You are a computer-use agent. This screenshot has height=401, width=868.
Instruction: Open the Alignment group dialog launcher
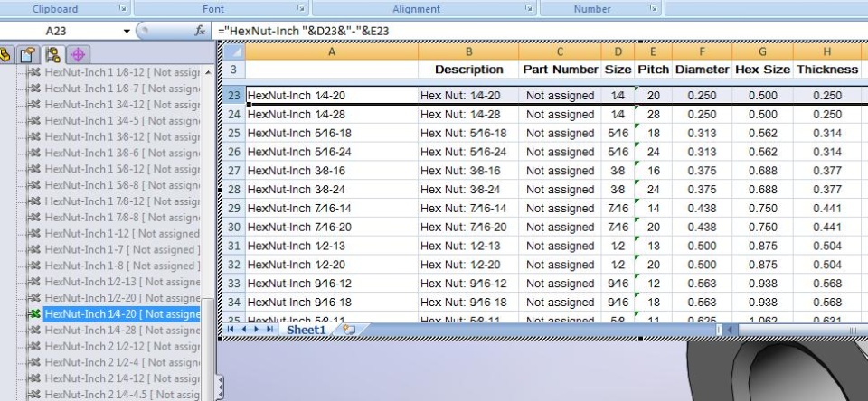pyautogui.click(x=529, y=8)
